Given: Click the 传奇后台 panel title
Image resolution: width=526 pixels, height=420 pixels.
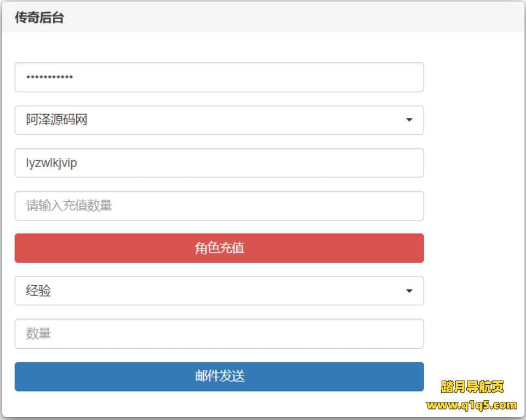Looking at the screenshot, I should [x=39, y=18].
